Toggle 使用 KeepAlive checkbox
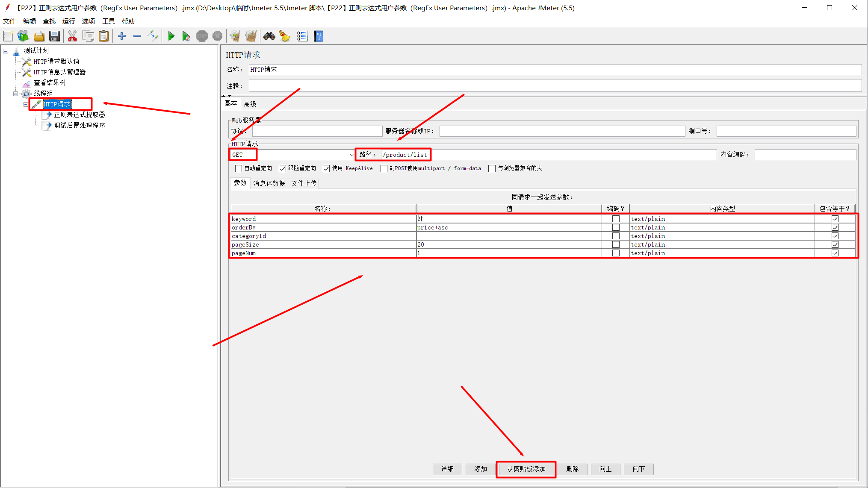868x488 pixels. pyautogui.click(x=326, y=168)
